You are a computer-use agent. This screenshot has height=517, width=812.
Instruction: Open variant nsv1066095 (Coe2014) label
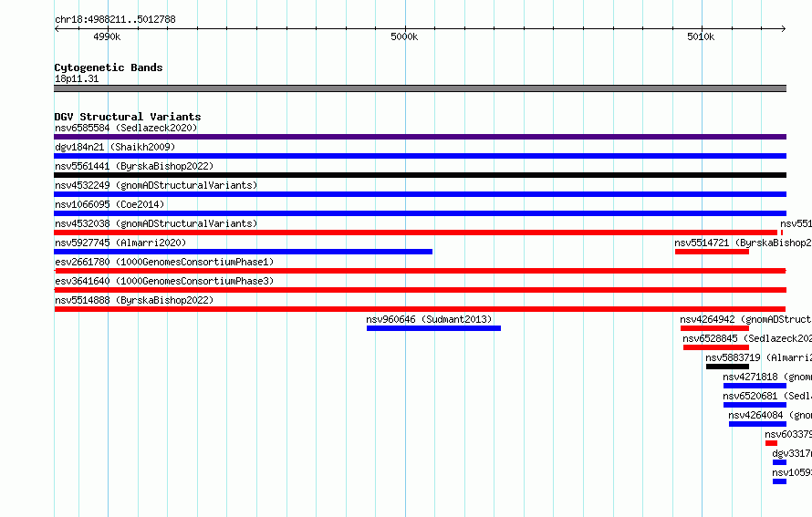(109, 204)
